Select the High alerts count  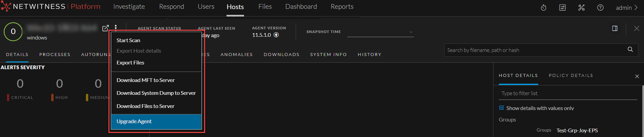click(59, 84)
